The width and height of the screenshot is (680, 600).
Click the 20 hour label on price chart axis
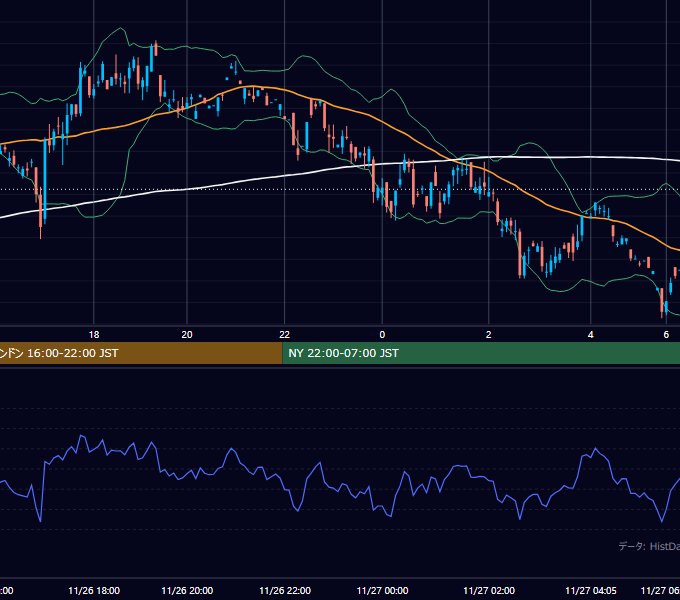coord(187,335)
